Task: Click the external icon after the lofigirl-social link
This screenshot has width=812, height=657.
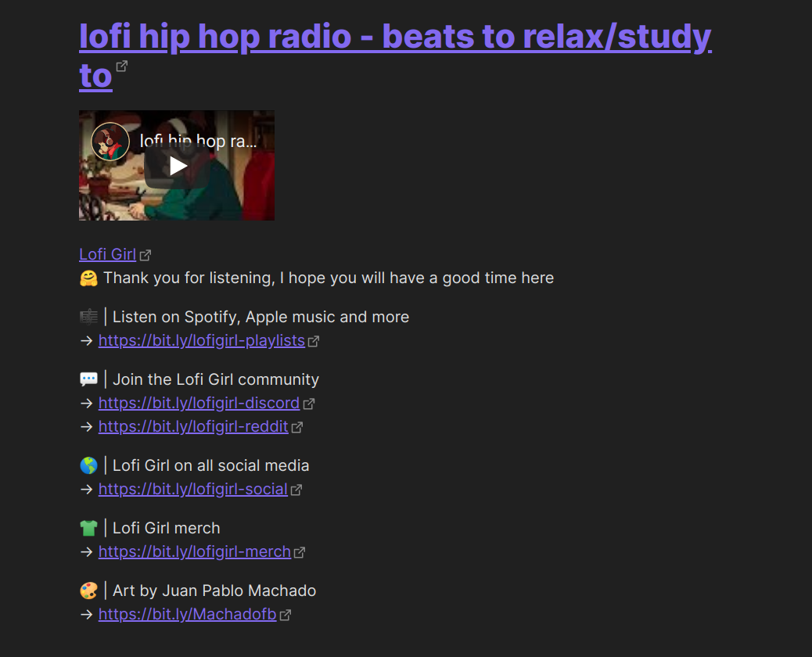Action: (296, 490)
